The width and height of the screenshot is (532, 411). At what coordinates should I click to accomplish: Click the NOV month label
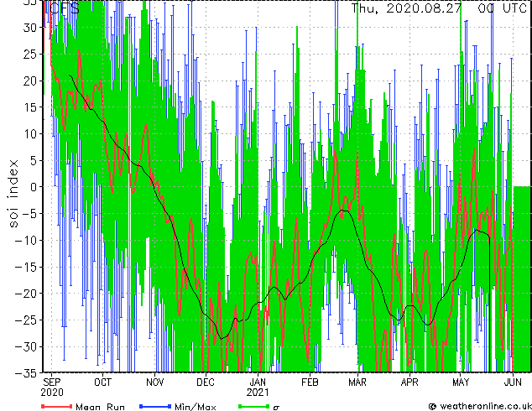(x=154, y=382)
